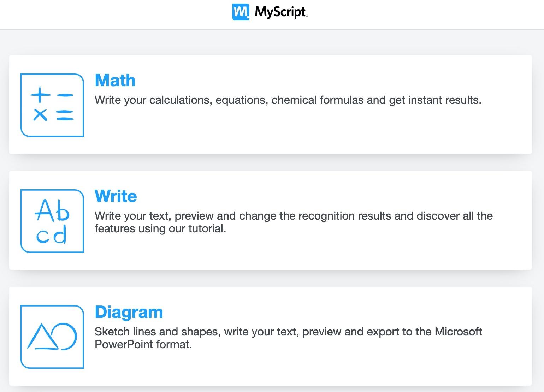Click the blue MyScript logo icon

[x=241, y=12]
